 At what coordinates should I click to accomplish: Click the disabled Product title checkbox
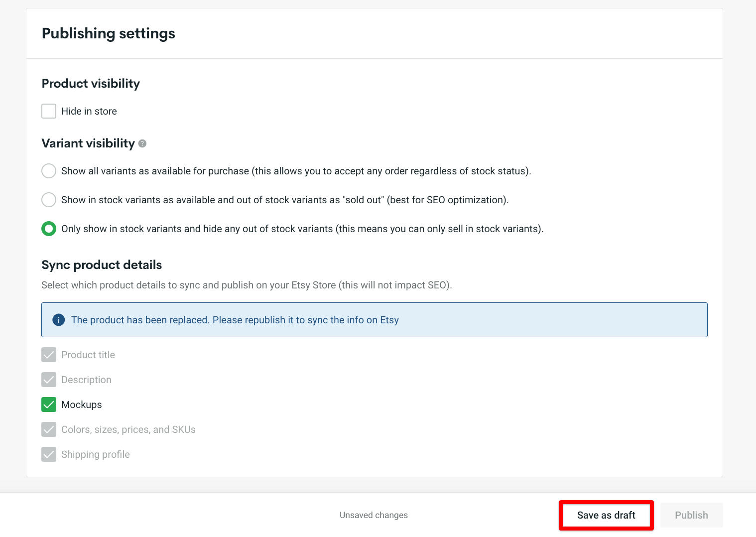click(48, 355)
